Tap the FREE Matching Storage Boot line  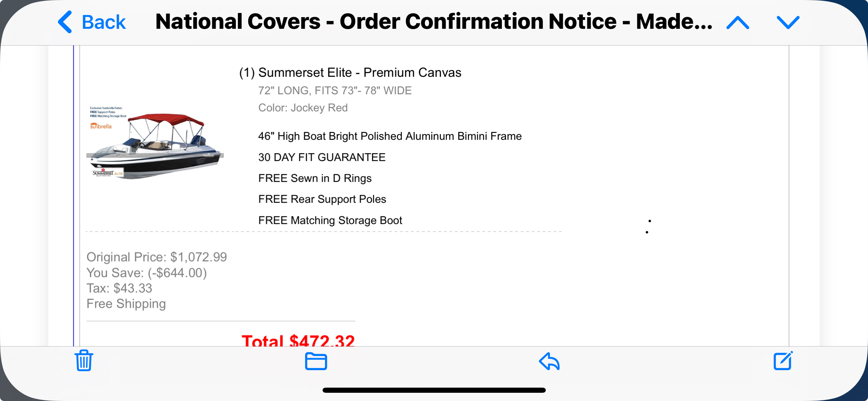pos(330,220)
